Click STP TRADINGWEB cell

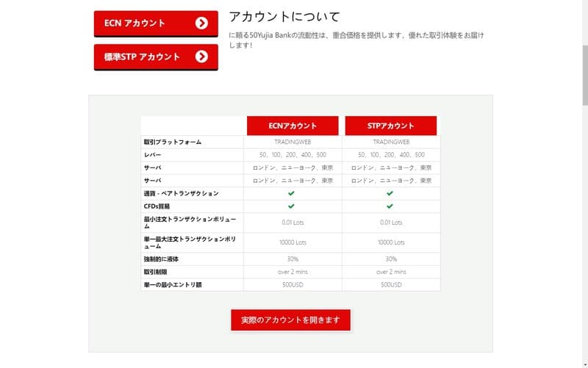pyautogui.click(x=391, y=142)
